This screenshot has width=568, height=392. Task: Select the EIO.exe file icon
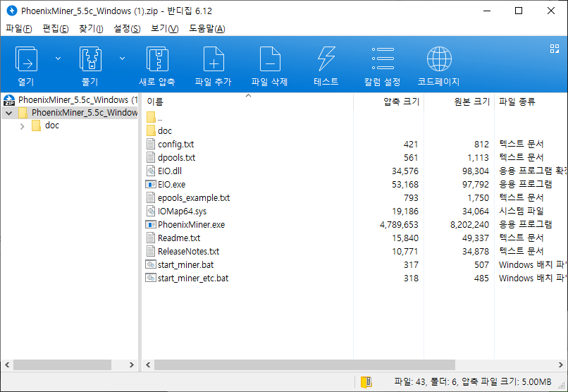tap(151, 185)
